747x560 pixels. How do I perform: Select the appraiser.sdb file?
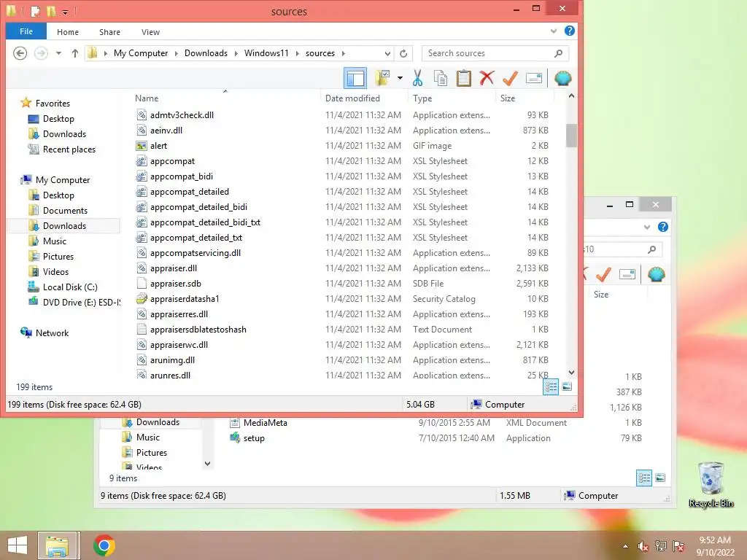[175, 284]
